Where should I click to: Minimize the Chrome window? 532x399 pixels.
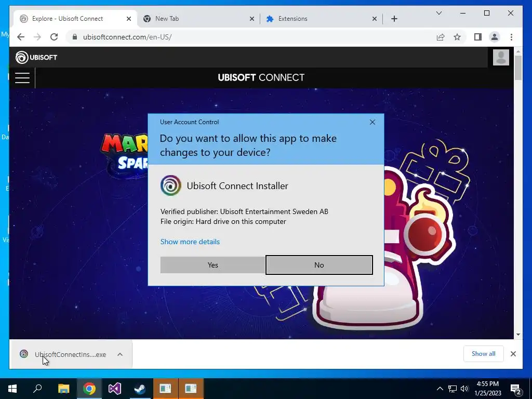[x=463, y=13]
